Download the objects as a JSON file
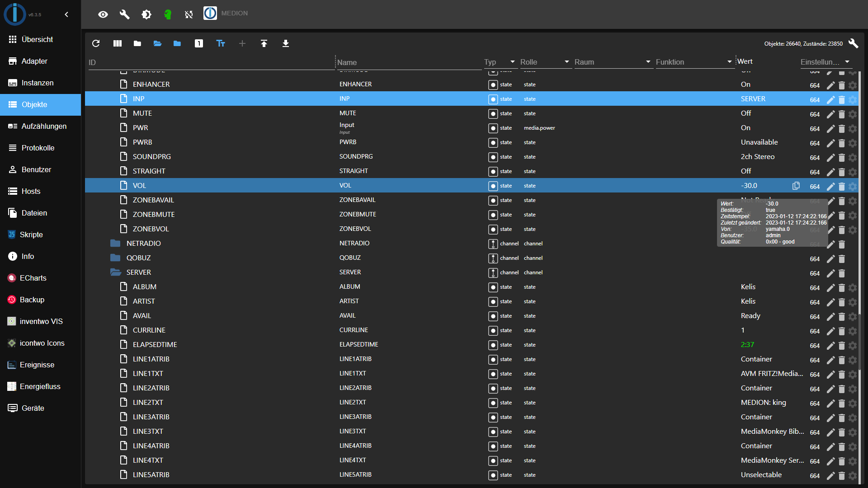 [286, 43]
